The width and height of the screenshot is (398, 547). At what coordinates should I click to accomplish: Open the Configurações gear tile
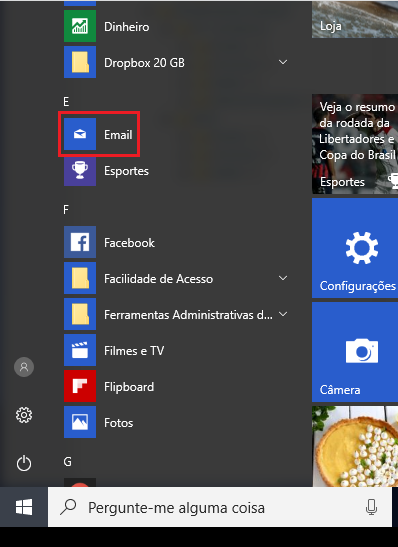(355, 248)
